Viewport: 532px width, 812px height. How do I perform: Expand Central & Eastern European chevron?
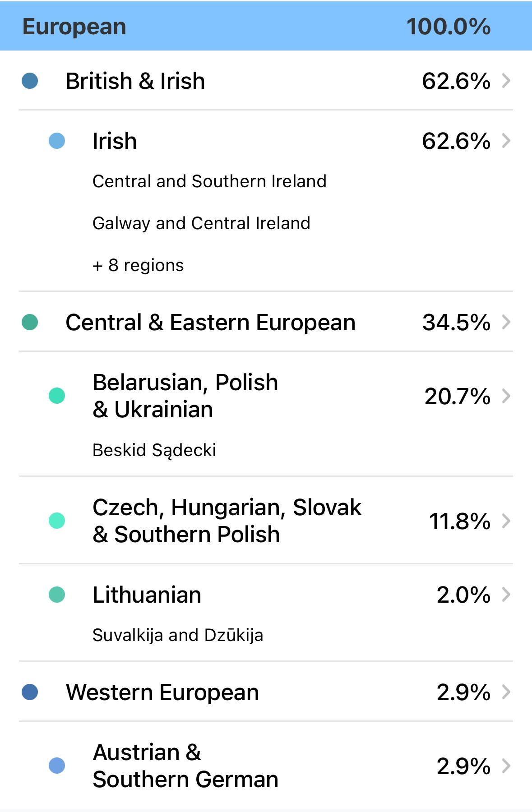[506, 323]
